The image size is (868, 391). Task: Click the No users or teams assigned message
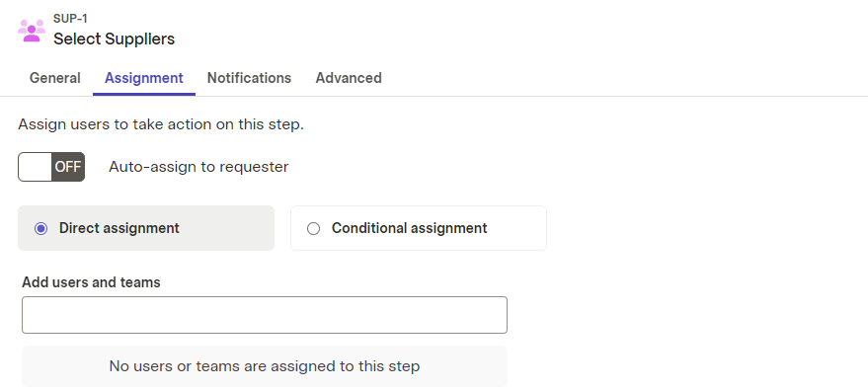click(x=265, y=366)
